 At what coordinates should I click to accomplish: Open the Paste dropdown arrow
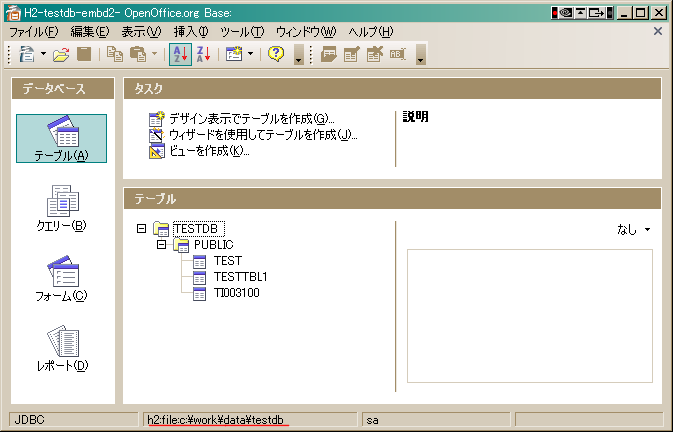click(x=155, y=54)
